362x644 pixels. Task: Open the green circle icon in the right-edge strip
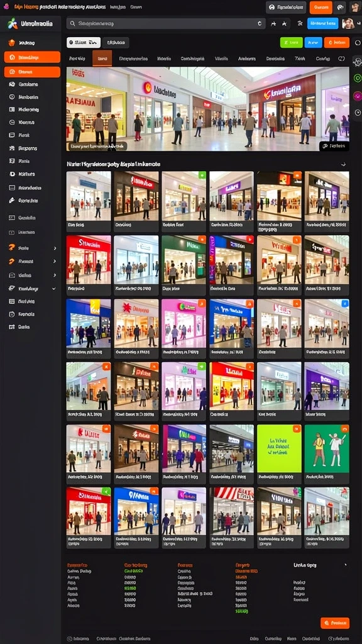click(358, 79)
